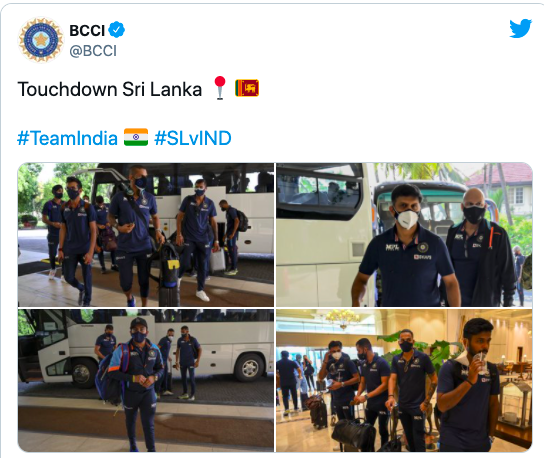Open bottom-right hotel lobby photo
The height and width of the screenshot is (458, 544).
(x=404, y=380)
